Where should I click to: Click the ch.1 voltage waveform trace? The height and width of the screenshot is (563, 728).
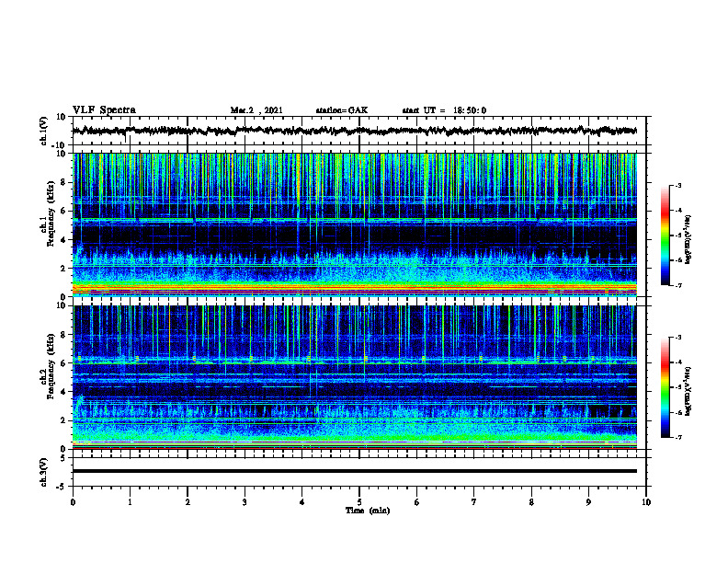(354, 131)
